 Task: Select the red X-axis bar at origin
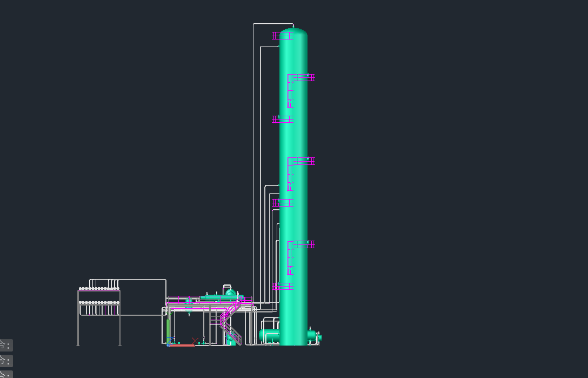[x=182, y=346]
